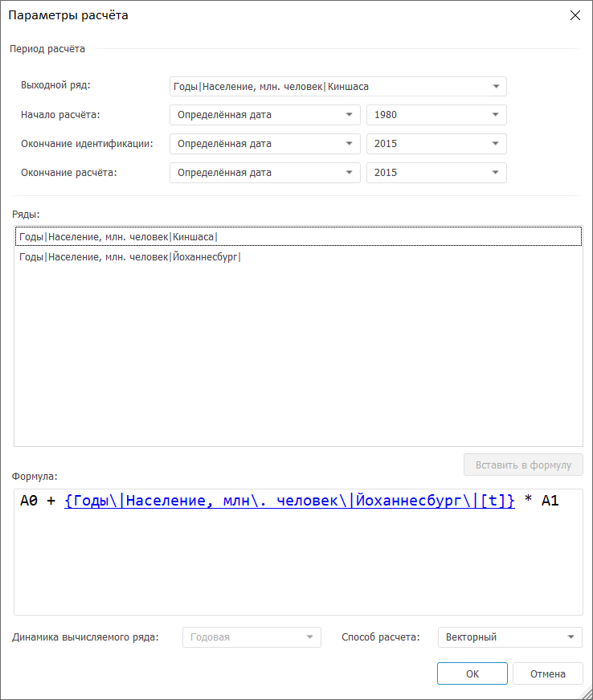This screenshot has width=593, height=700.
Task: Click the Йоханнесбург link in the formula
Action: tap(289, 501)
